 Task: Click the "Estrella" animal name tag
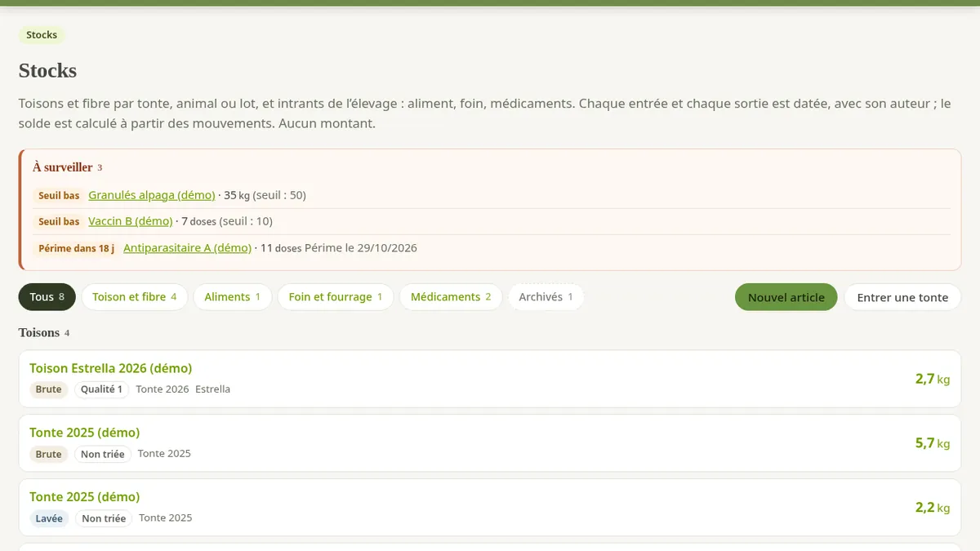coord(213,389)
